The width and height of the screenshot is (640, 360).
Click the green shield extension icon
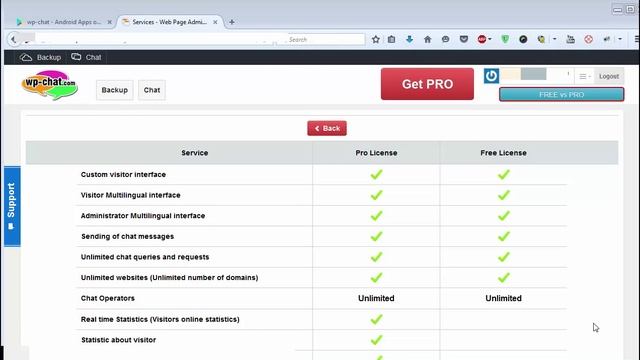pyautogui.click(x=505, y=39)
